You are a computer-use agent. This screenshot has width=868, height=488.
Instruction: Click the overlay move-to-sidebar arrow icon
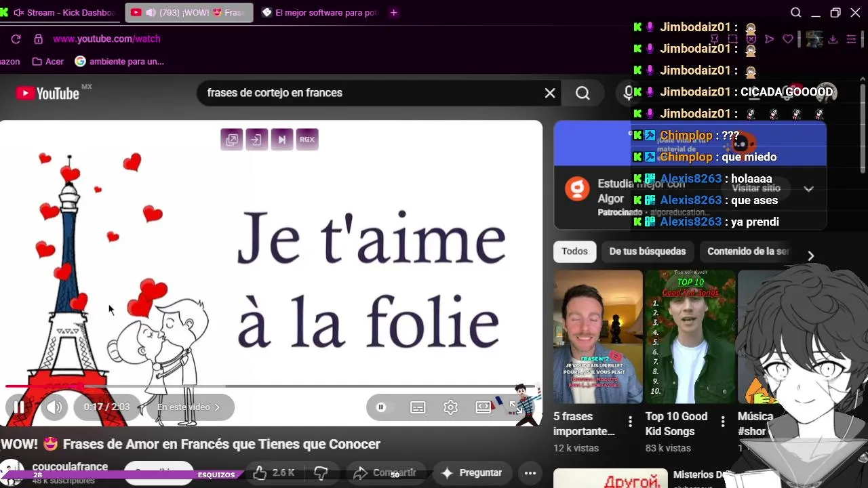click(x=256, y=140)
